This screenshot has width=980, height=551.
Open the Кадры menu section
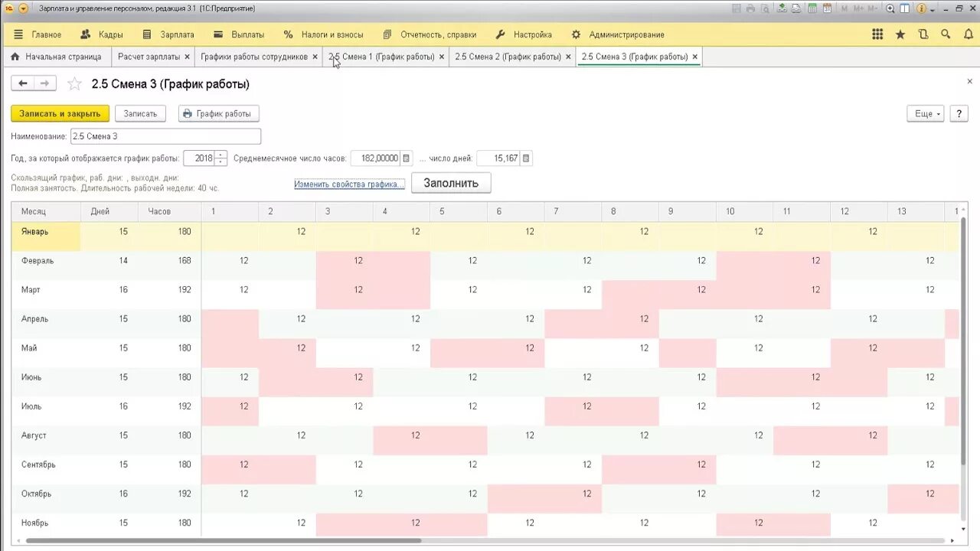110,34
